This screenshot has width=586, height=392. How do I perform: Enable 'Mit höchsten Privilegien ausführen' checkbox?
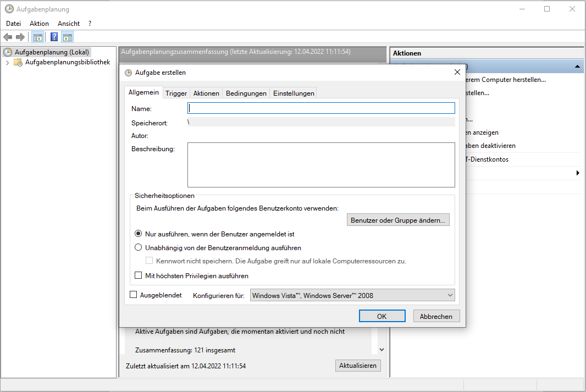click(139, 275)
